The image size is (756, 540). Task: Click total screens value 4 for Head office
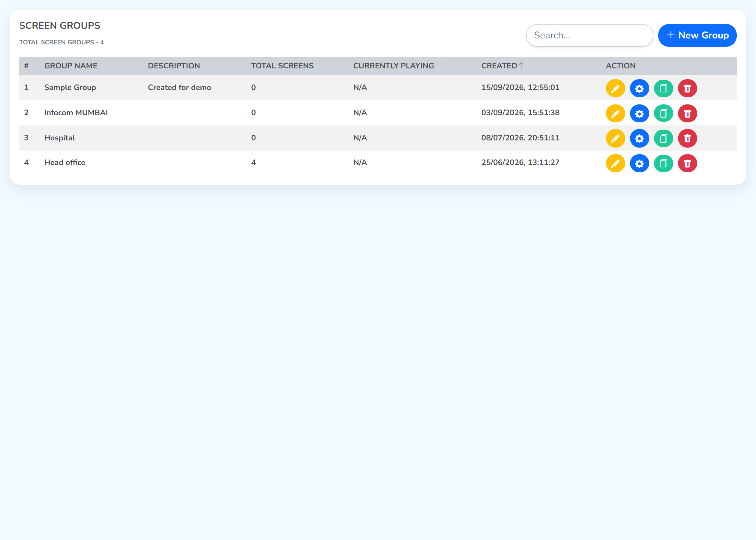pyautogui.click(x=253, y=163)
